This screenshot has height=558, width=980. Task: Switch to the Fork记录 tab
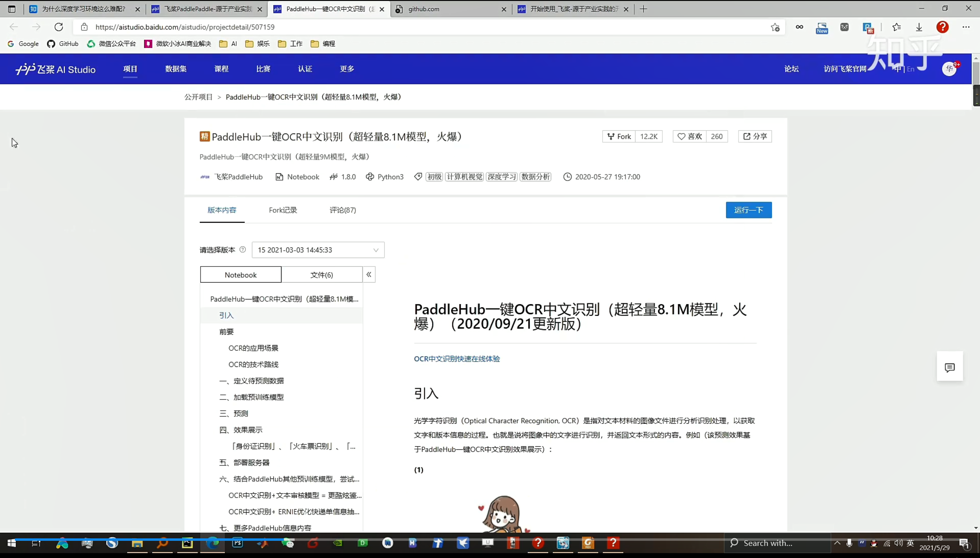coord(283,210)
